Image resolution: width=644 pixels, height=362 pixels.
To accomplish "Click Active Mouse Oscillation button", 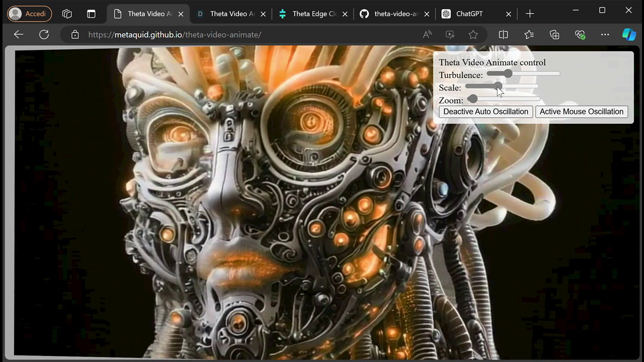I will click(x=582, y=112).
